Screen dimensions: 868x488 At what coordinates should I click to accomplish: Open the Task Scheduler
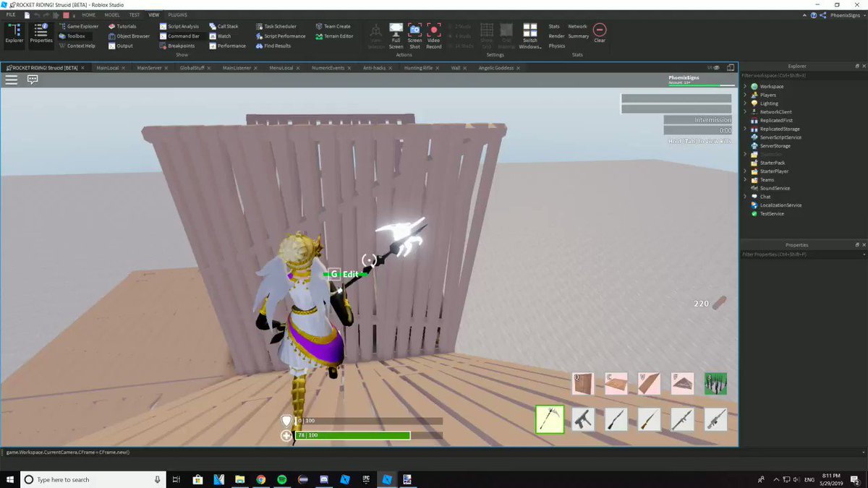(276, 26)
